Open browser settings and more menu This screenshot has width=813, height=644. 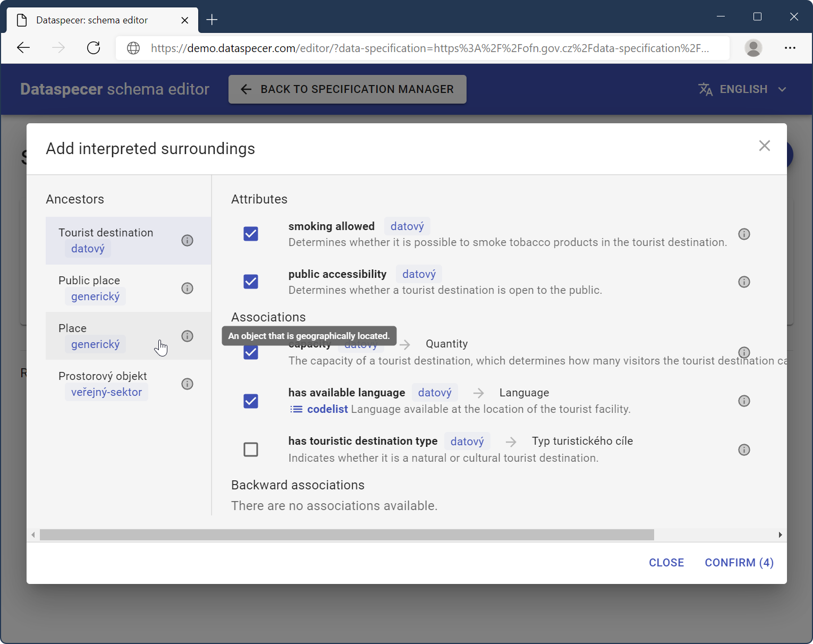click(790, 48)
